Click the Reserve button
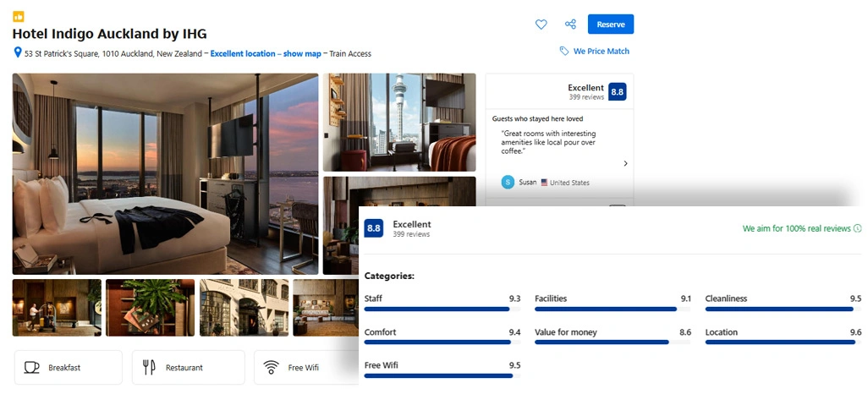868x394 pixels. point(611,25)
